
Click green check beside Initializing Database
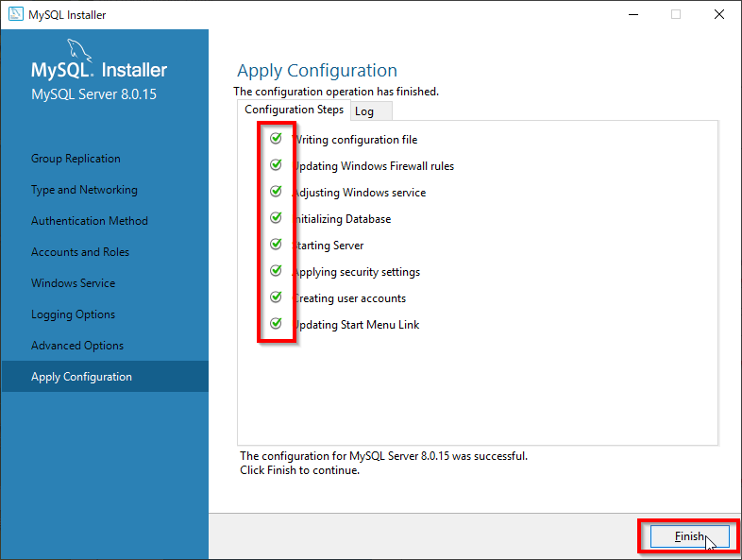pos(276,218)
